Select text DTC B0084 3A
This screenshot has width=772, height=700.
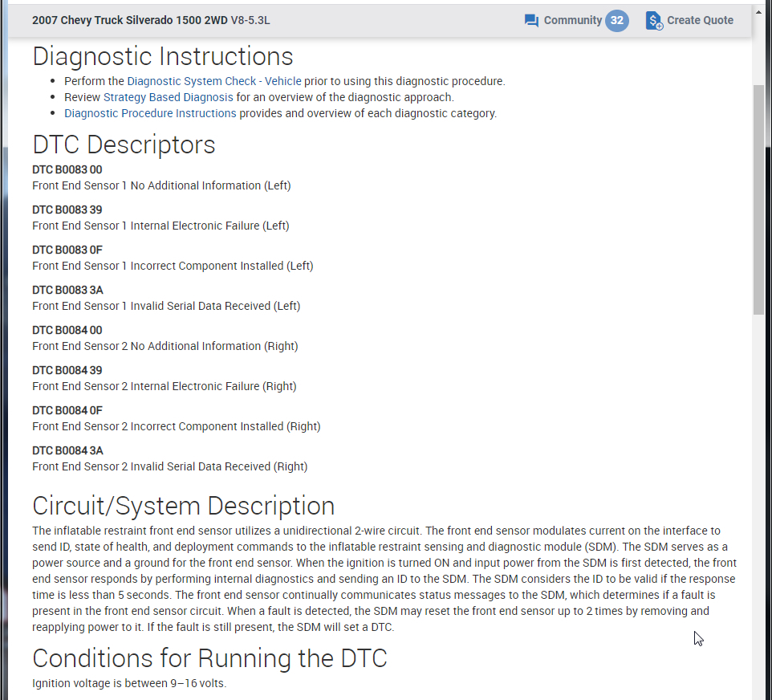click(67, 450)
